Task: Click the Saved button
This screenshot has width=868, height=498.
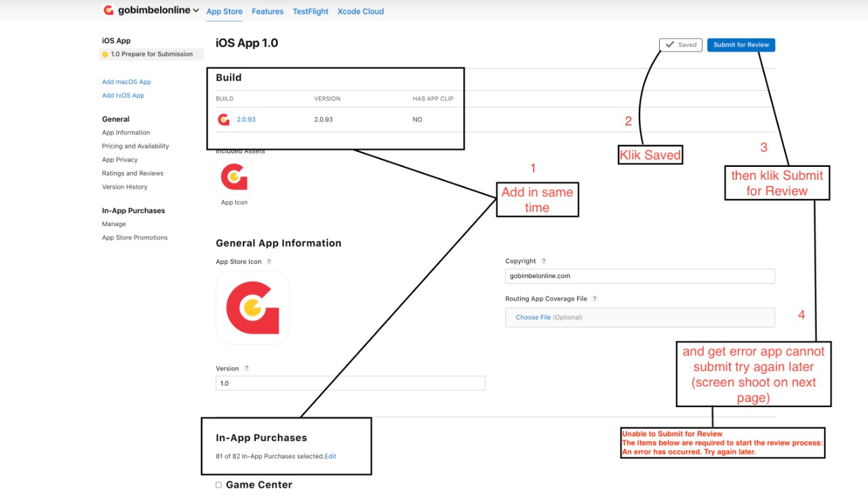Action: point(680,45)
